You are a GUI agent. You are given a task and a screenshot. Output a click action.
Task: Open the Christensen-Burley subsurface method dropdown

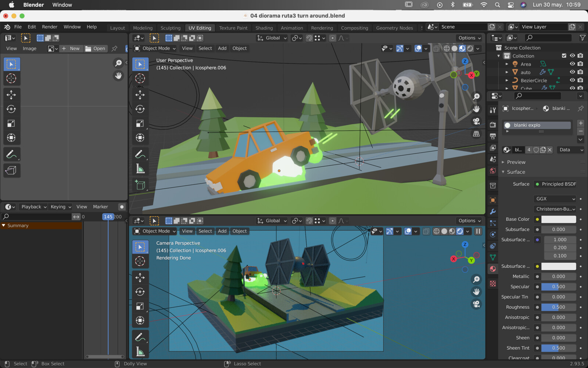pyautogui.click(x=555, y=209)
